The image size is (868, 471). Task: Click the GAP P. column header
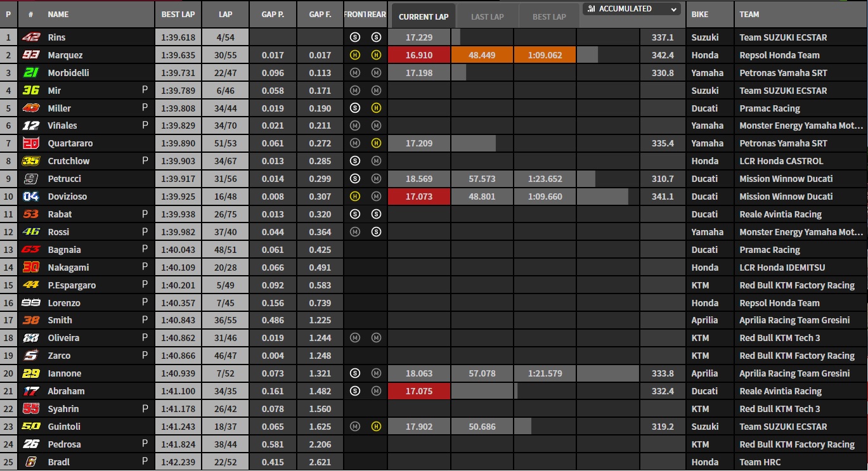tap(273, 14)
